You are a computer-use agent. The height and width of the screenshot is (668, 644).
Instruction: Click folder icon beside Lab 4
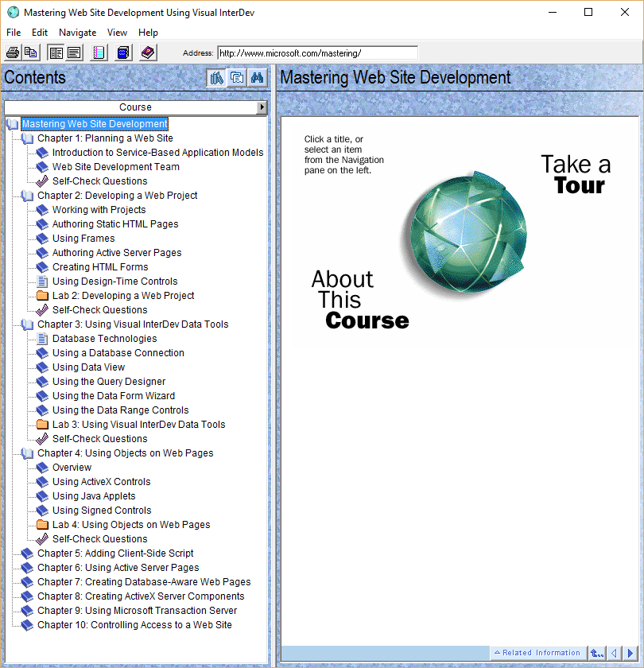(42, 525)
